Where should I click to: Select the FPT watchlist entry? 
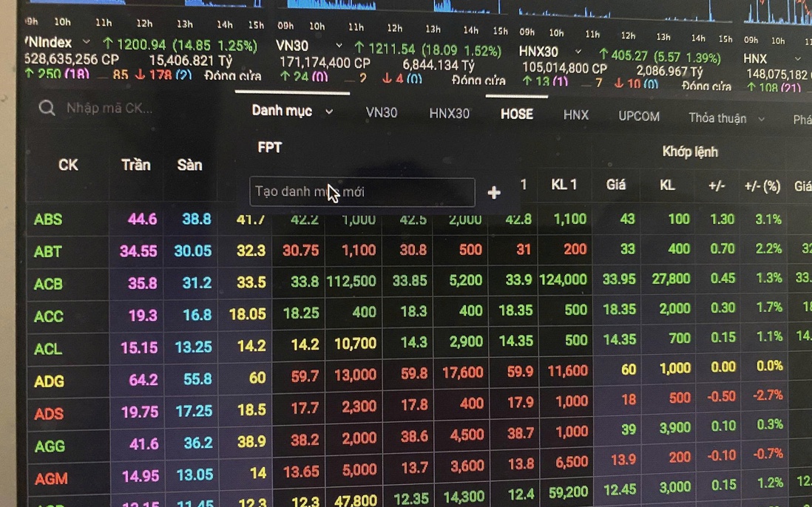269,148
